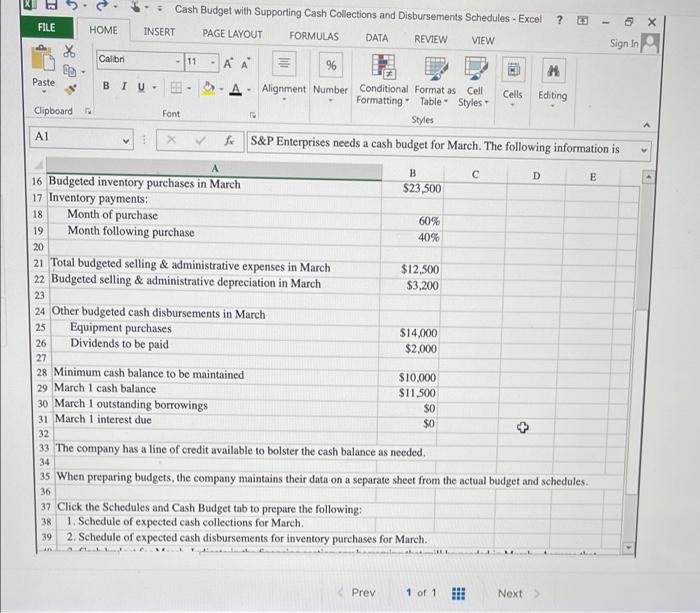Image resolution: width=700 pixels, height=613 pixels.
Task: Switch to the FORMULAS tab
Action: point(314,36)
